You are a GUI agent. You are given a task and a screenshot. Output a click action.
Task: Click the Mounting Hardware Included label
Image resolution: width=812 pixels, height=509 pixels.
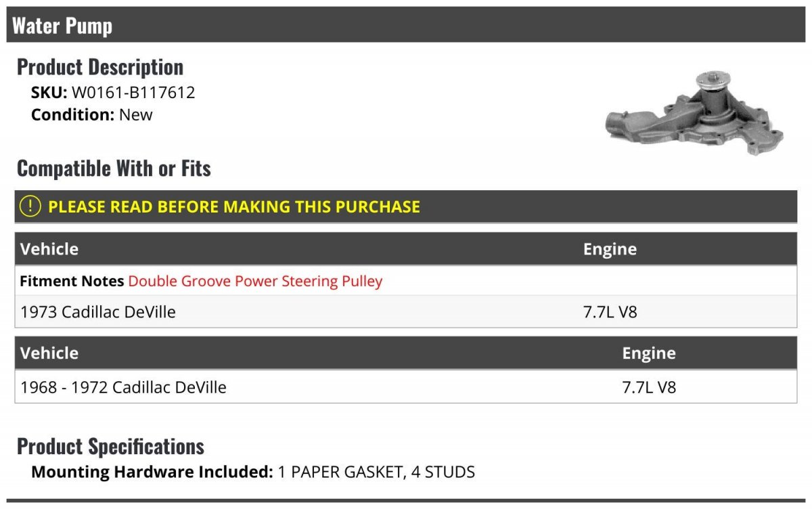152,472
